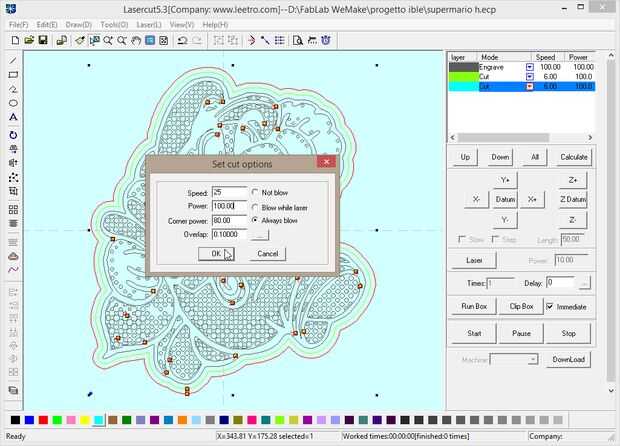Click the undo arrow in toolbar

(182, 40)
